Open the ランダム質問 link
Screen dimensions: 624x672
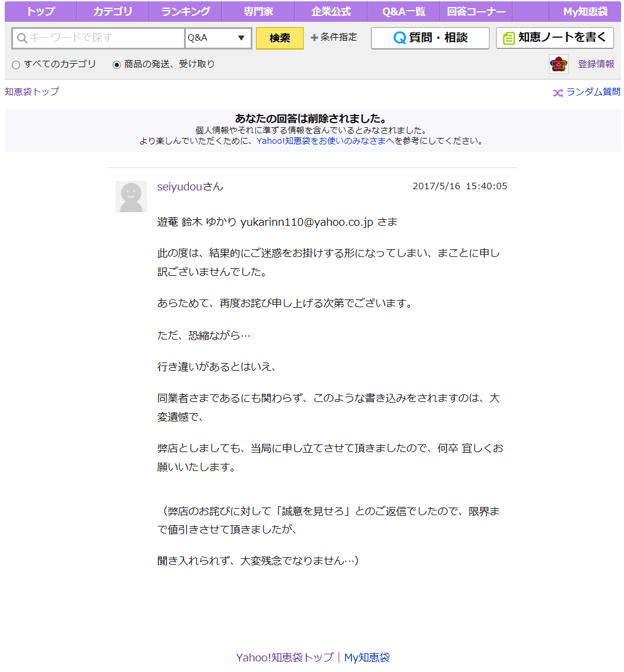coord(593,92)
